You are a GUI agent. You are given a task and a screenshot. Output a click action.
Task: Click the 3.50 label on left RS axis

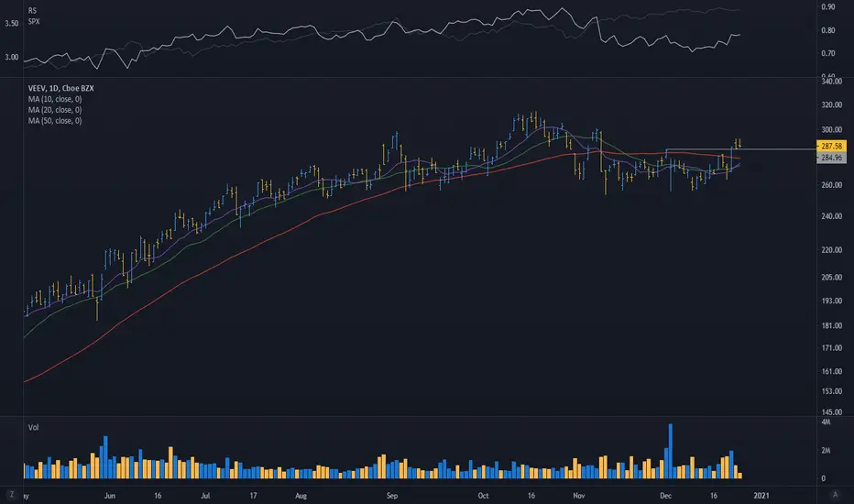coord(11,24)
